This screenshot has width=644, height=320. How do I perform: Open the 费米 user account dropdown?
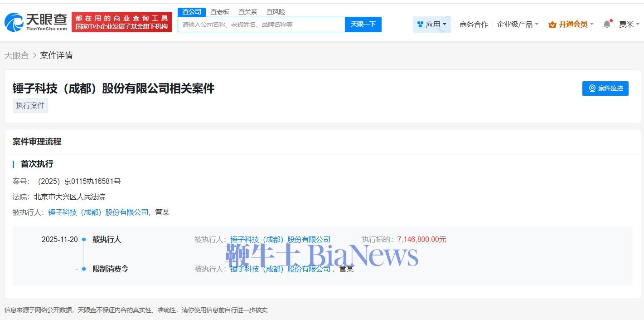629,25
